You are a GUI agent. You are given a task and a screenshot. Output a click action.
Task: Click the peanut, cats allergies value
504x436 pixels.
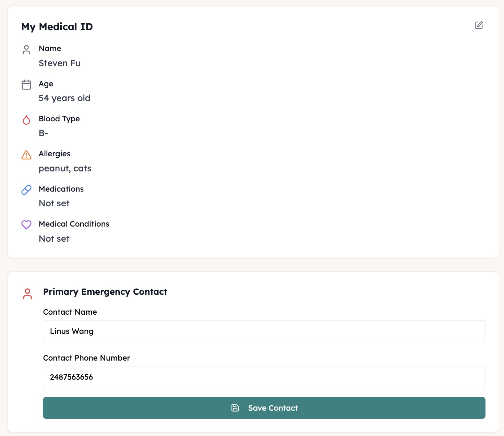(65, 169)
